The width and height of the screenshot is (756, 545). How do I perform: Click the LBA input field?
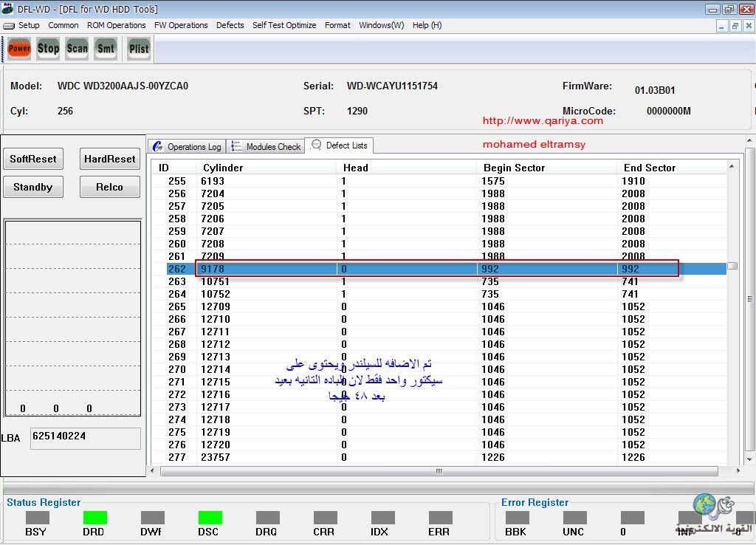pos(86,438)
